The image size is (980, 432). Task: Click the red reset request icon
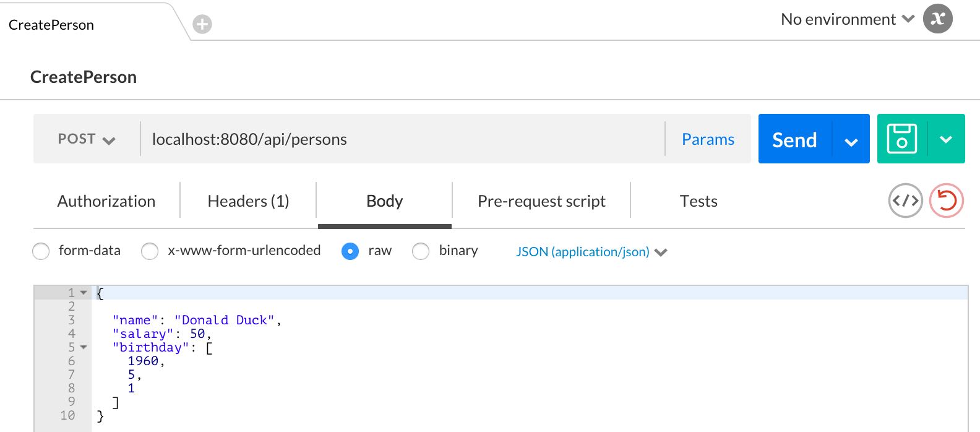946,201
